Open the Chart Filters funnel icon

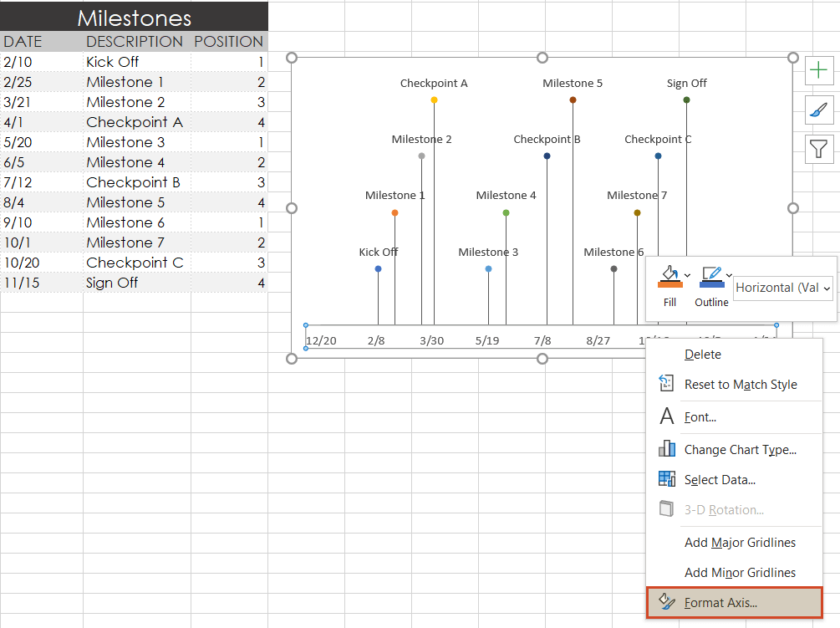click(x=819, y=148)
